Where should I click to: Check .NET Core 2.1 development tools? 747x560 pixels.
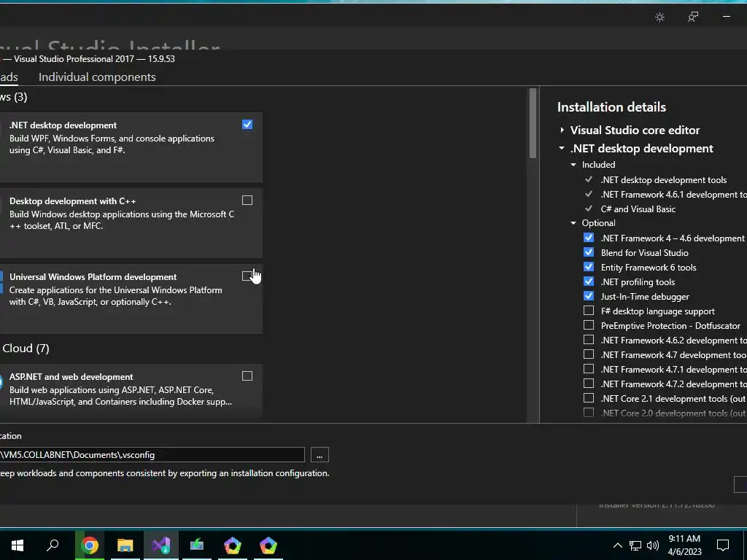pyautogui.click(x=589, y=398)
